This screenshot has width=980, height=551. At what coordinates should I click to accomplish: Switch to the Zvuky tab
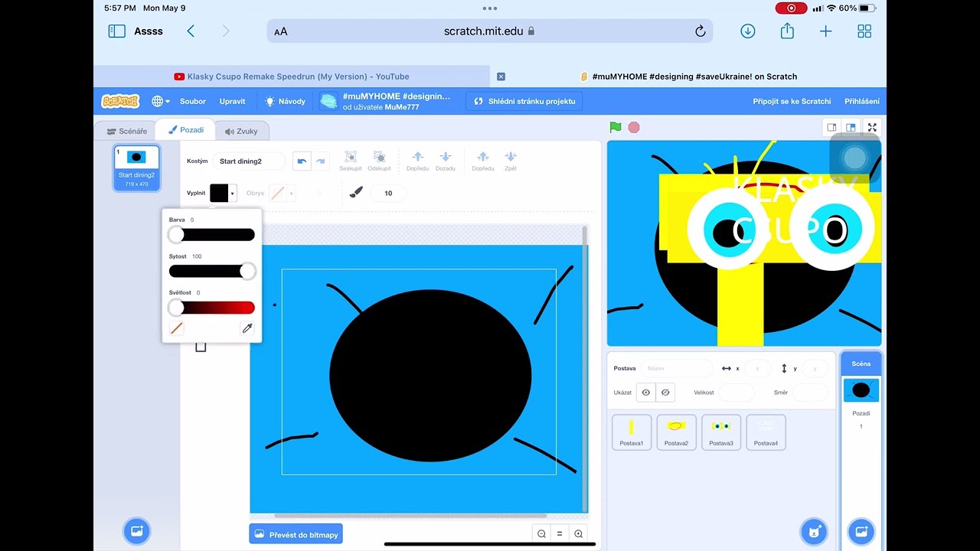(241, 131)
